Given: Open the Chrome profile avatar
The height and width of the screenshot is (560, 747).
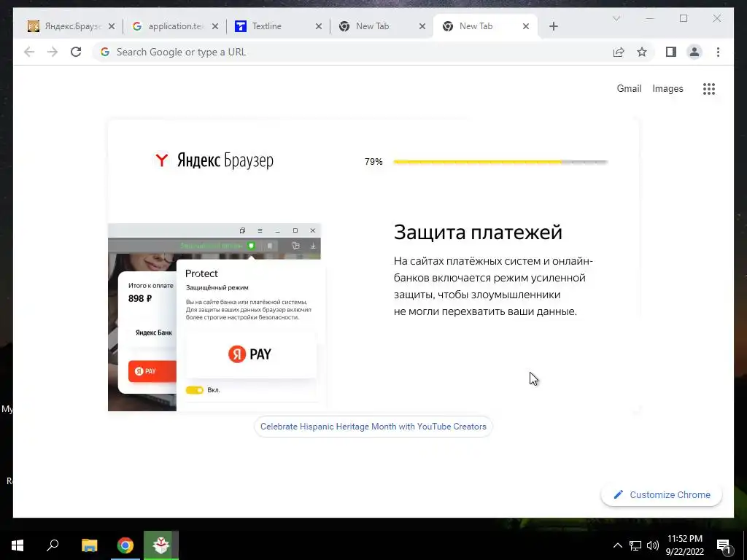Looking at the screenshot, I should [x=694, y=52].
